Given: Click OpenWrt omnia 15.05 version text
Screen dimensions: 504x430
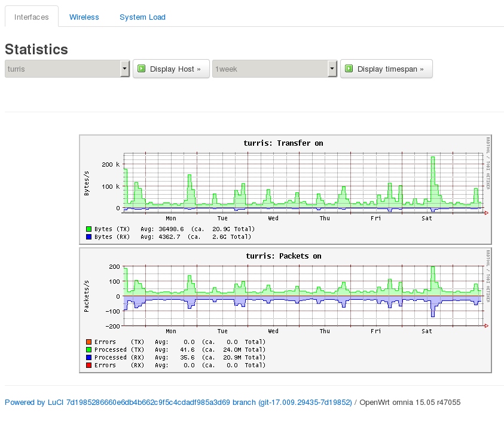Looking at the screenshot, I should tap(410, 403).
